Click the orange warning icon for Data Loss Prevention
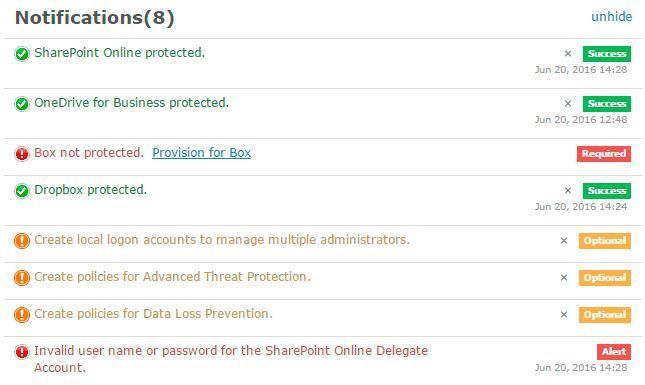This screenshot has height=385, width=645. tap(22, 315)
